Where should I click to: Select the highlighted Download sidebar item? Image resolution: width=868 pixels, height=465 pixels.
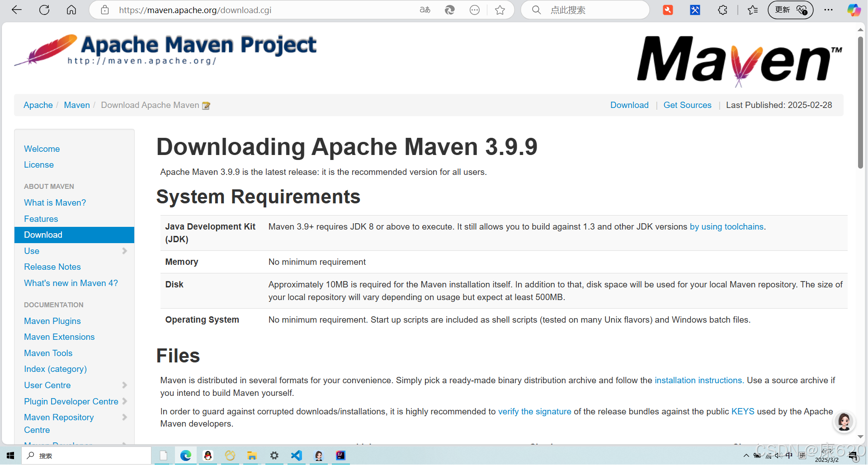[74, 235]
